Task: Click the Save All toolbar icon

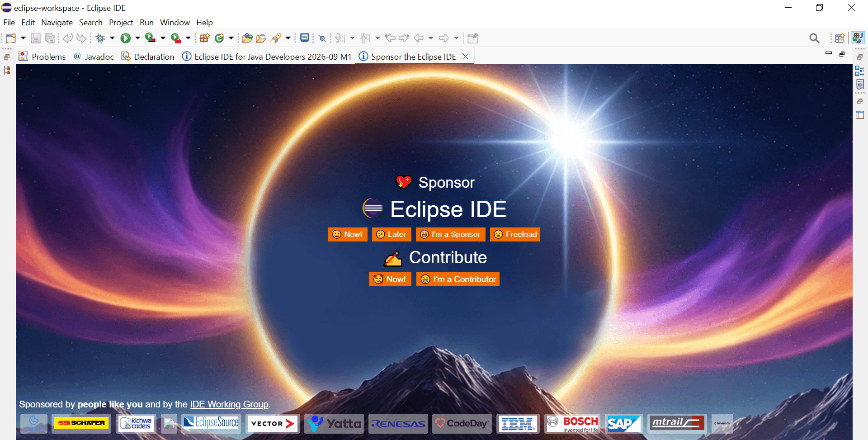Action: pyautogui.click(x=50, y=38)
